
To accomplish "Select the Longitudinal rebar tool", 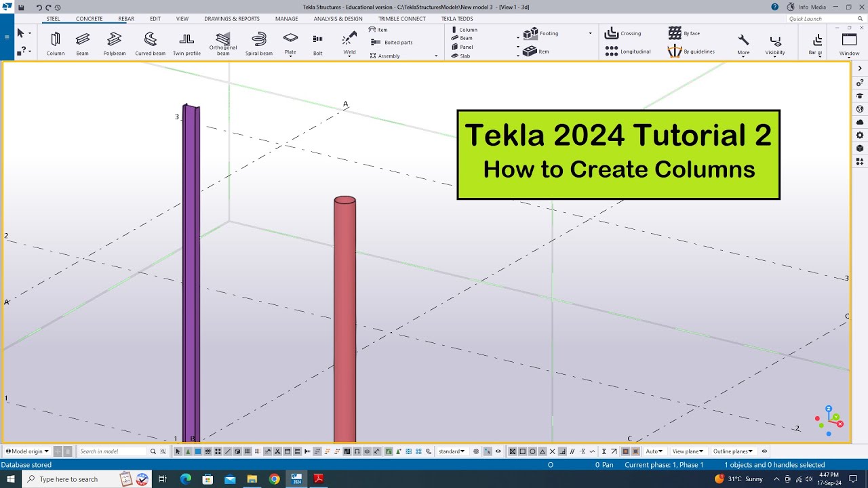I will pyautogui.click(x=627, y=52).
